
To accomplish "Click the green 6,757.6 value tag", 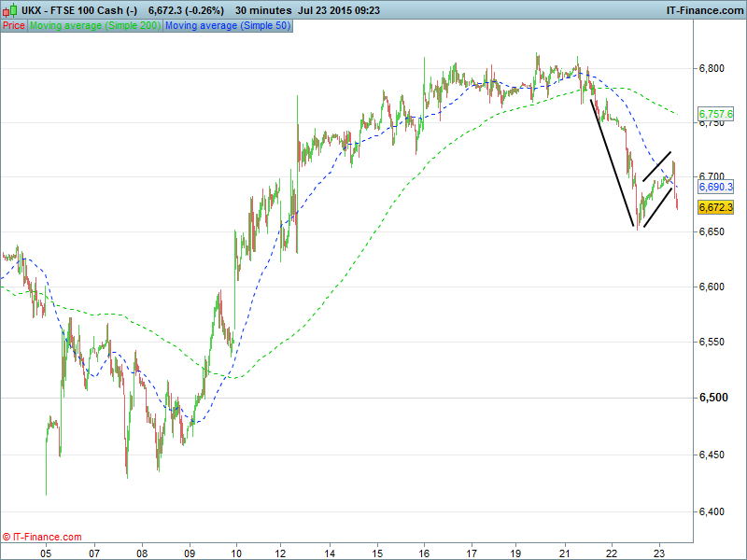I will click(x=715, y=114).
